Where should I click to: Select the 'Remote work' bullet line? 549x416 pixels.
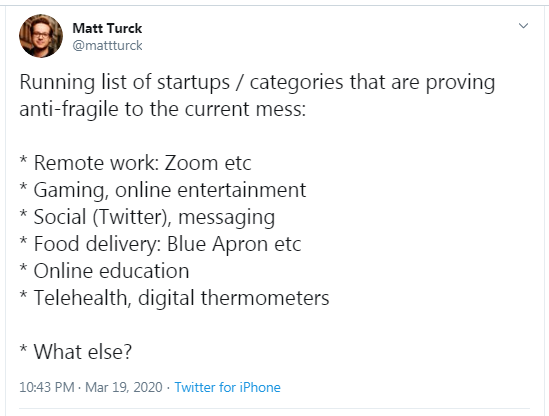135,163
